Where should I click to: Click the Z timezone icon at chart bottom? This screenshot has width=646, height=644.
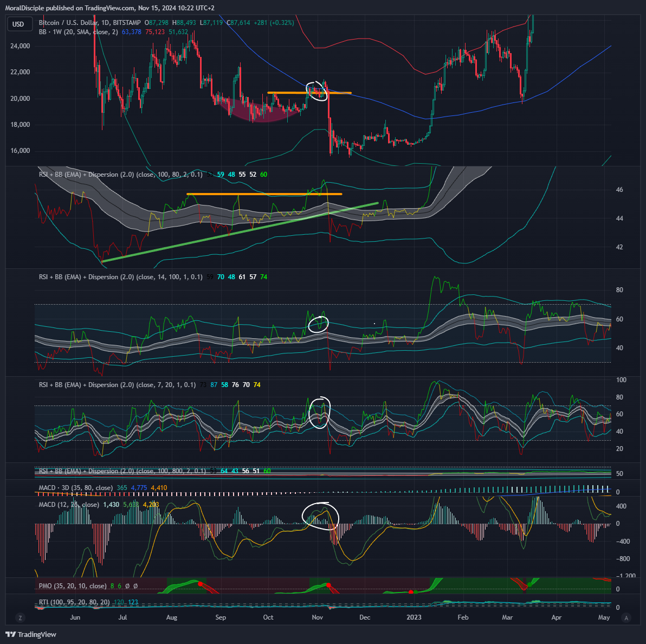click(20, 617)
